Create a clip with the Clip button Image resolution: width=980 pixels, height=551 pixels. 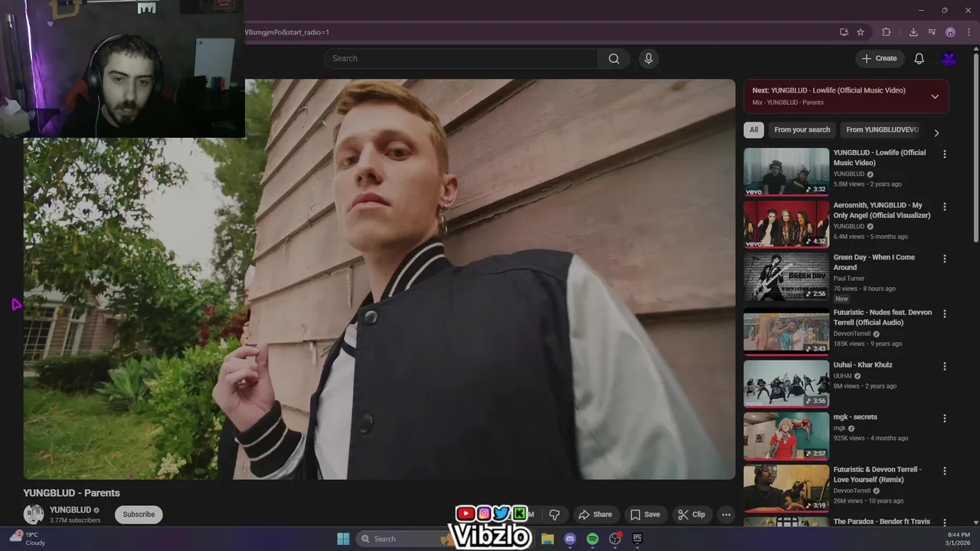691,514
